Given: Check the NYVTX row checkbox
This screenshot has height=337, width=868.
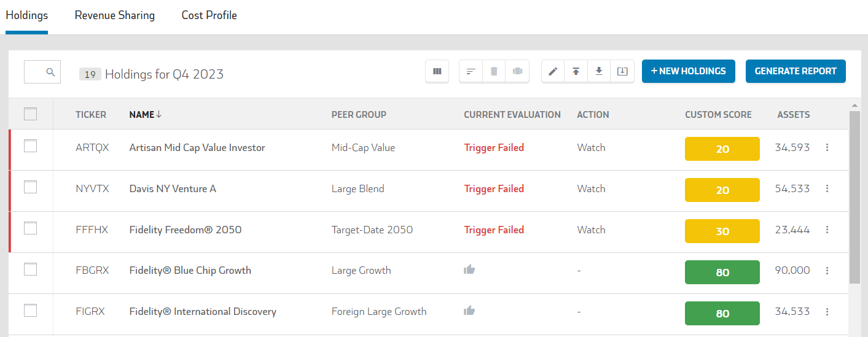Looking at the screenshot, I should click(x=30, y=187).
